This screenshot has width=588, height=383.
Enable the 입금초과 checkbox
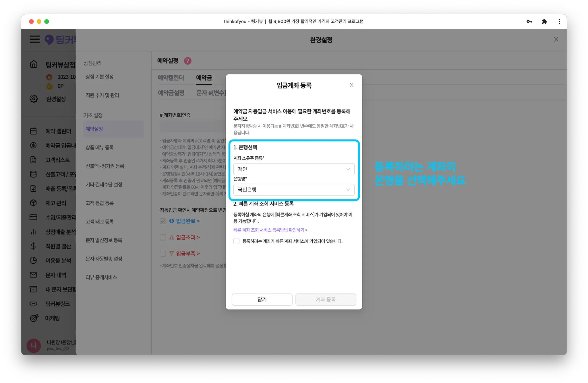pos(163,237)
